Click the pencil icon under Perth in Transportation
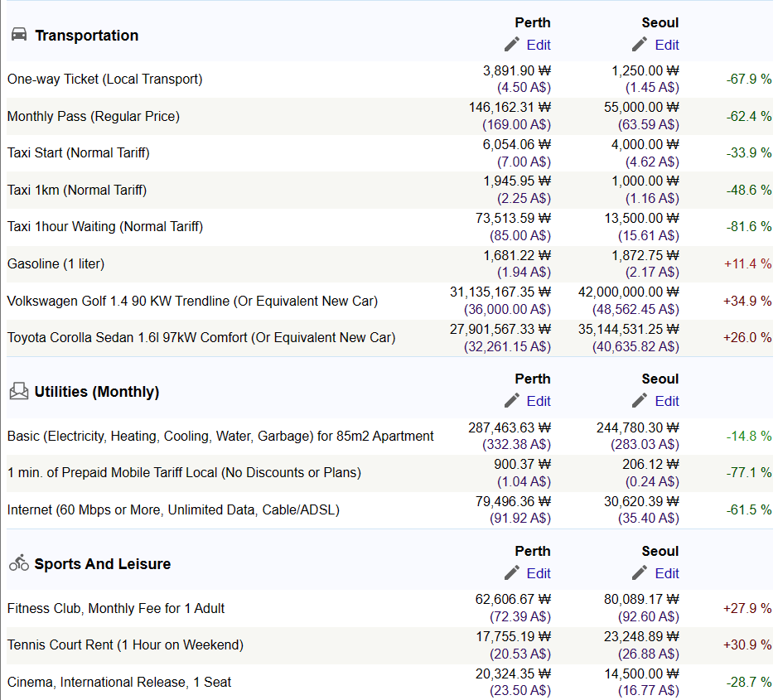Image resolution: width=778 pixels, height=700 pixels. coord(512,44)
